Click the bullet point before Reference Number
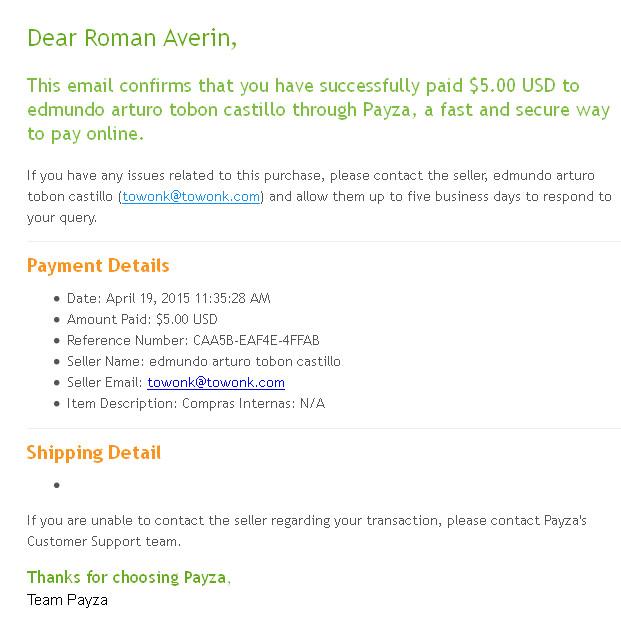The height and width of the screenshot is (629, 621). (57, 341)
